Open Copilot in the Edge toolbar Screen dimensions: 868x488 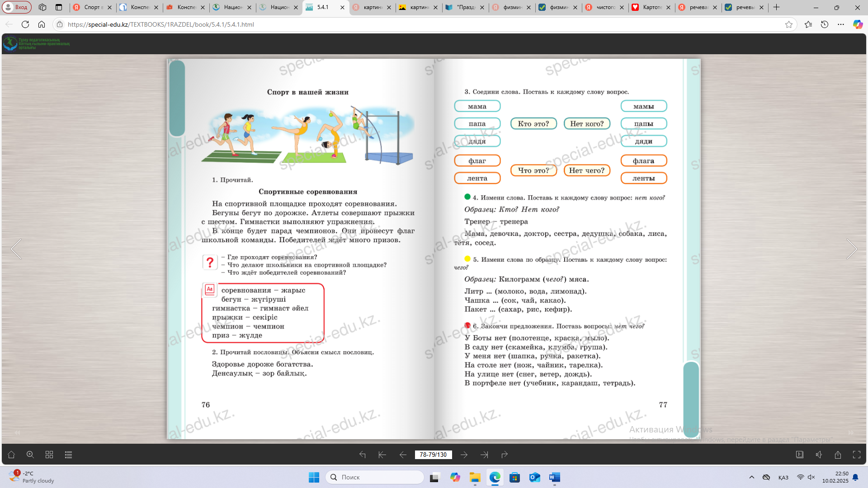858,24
